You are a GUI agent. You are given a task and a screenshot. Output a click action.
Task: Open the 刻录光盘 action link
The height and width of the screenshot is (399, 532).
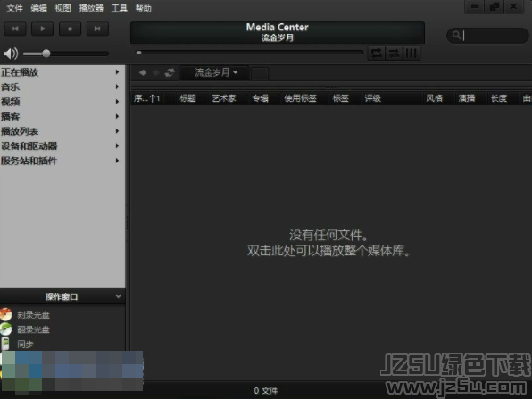[33, 315]
